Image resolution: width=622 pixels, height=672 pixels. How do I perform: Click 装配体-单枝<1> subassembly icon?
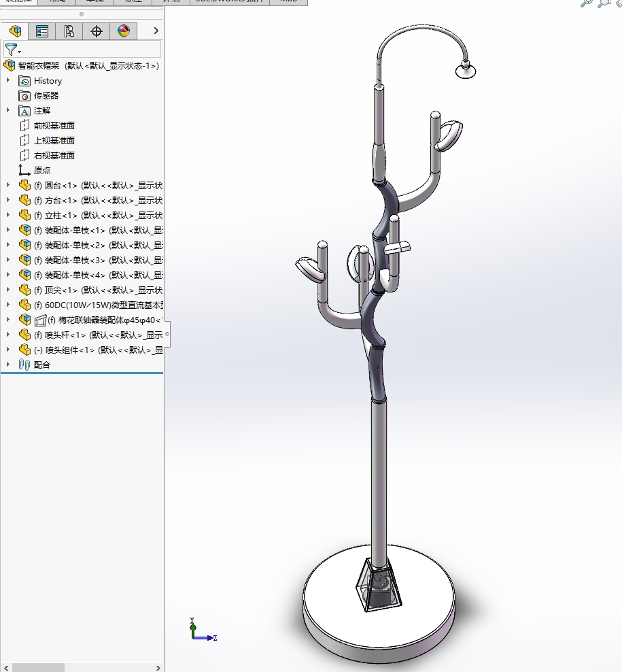(25, 230)
